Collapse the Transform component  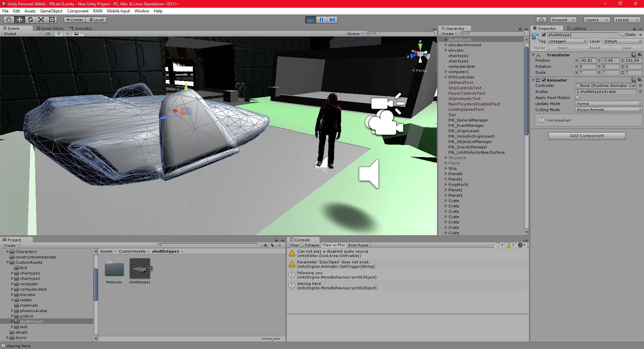pos(533,55)
